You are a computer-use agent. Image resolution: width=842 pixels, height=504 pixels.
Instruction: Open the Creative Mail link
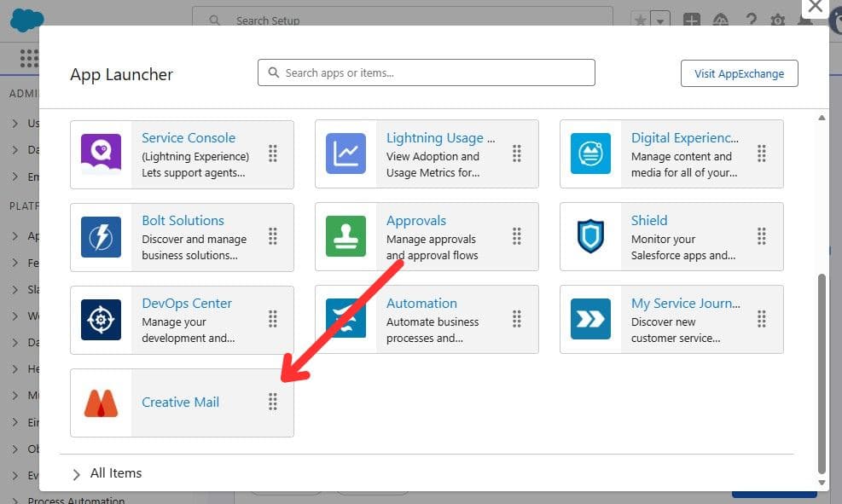[x=181, y=402]
